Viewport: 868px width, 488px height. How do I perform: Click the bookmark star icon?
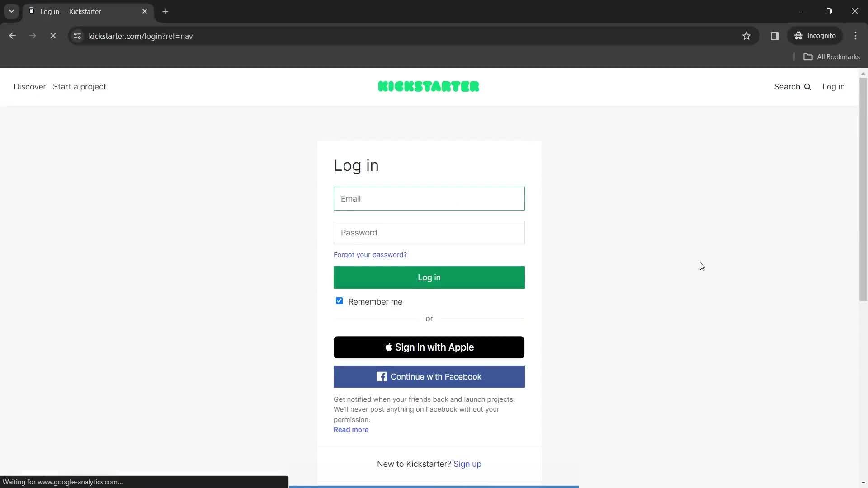747,36
